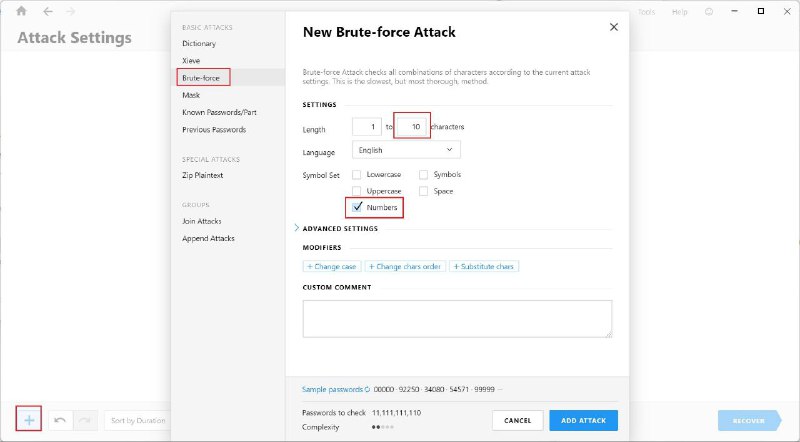The image size is (800, 442).
Task: Click the Home icon in top bar
Action: tap(21, 11)
